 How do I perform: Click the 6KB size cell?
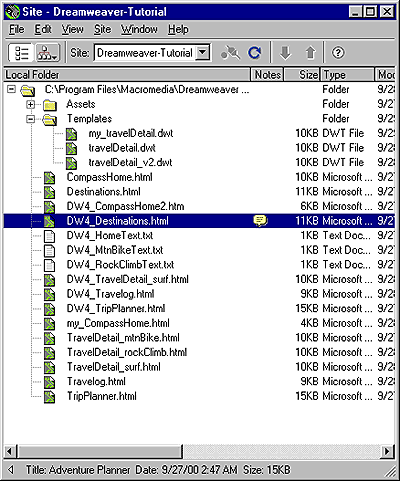click(309, 206)
